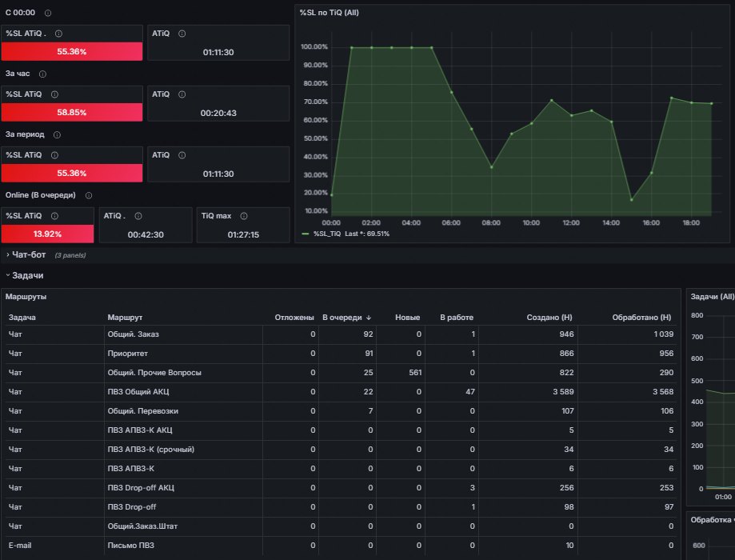
Task: Toggle the %SL_TiQ legend series
Action: click(327, 234)
